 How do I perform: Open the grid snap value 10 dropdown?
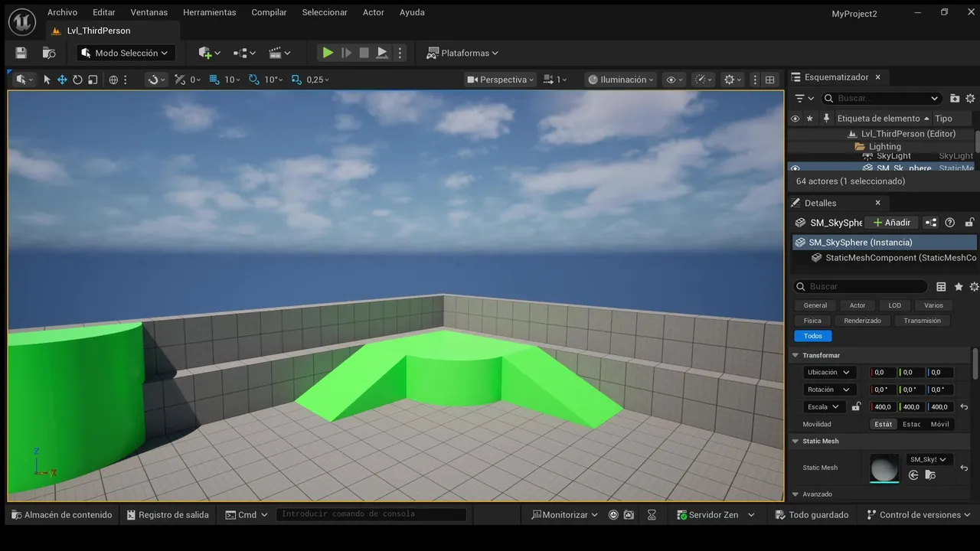point(232,80)
